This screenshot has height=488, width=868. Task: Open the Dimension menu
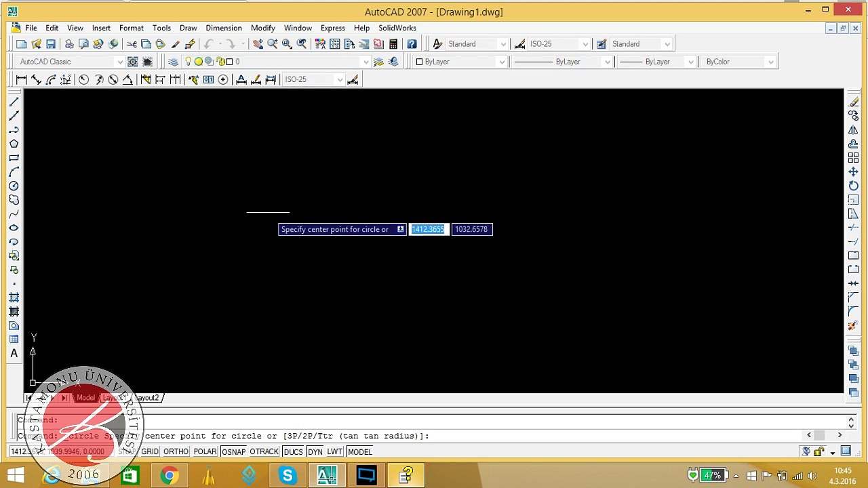(224, 28)
